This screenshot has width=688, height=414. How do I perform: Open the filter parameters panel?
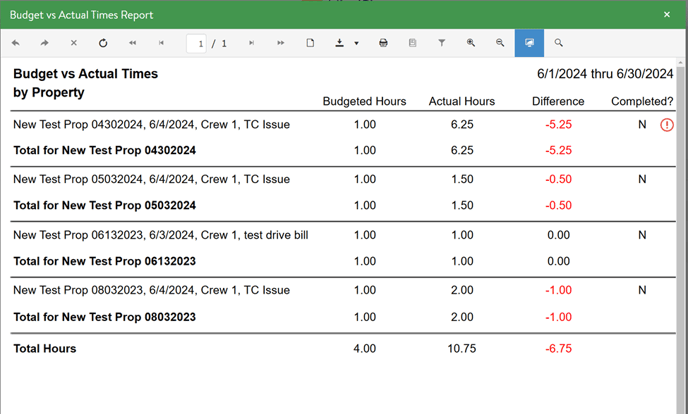tap(441, 44)
